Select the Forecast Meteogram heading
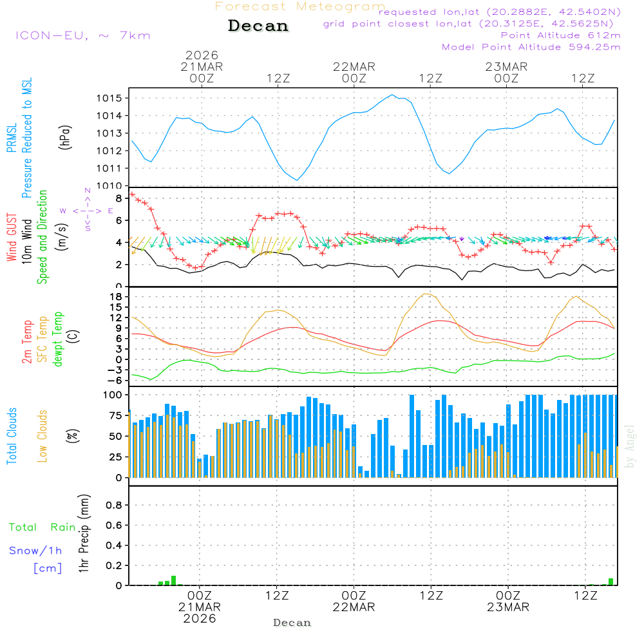The width and height of the screenshot is (644, 644). (x=299, y=7)
